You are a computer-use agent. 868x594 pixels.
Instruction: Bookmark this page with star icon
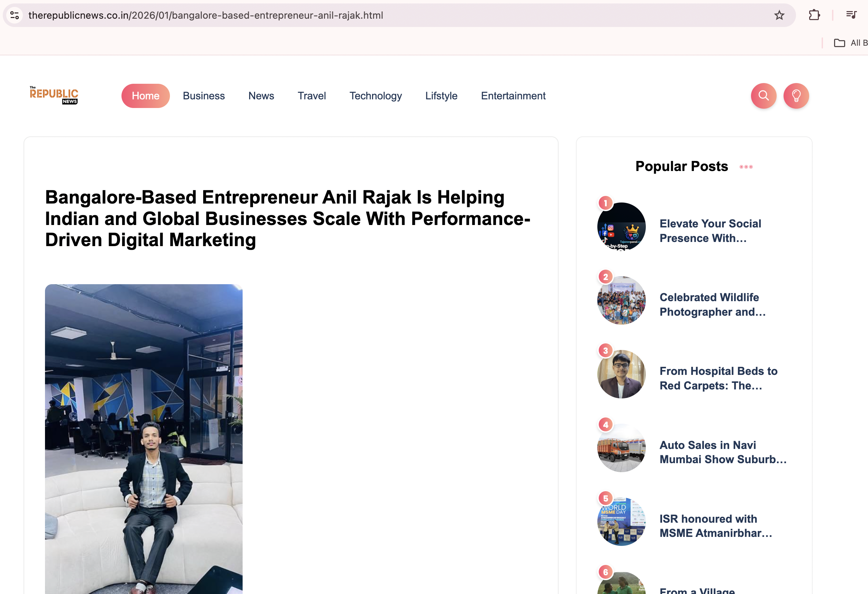tap(779, 15)
